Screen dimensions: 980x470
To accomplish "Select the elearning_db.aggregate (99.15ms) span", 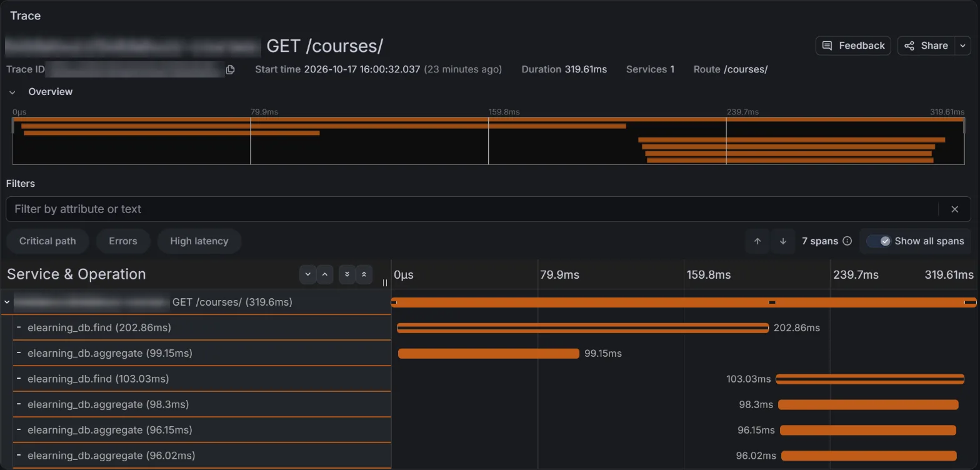I will [201, 353].
